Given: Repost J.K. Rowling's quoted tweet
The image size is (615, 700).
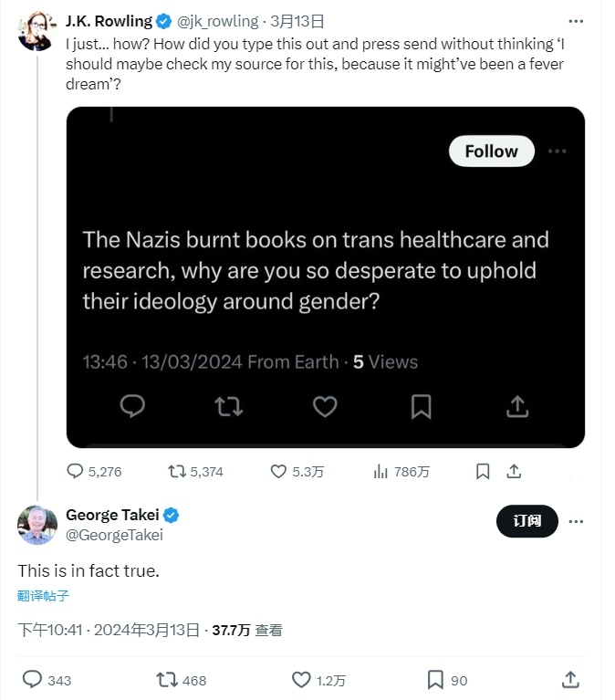Looking at the screenshot, I should 179,471.
